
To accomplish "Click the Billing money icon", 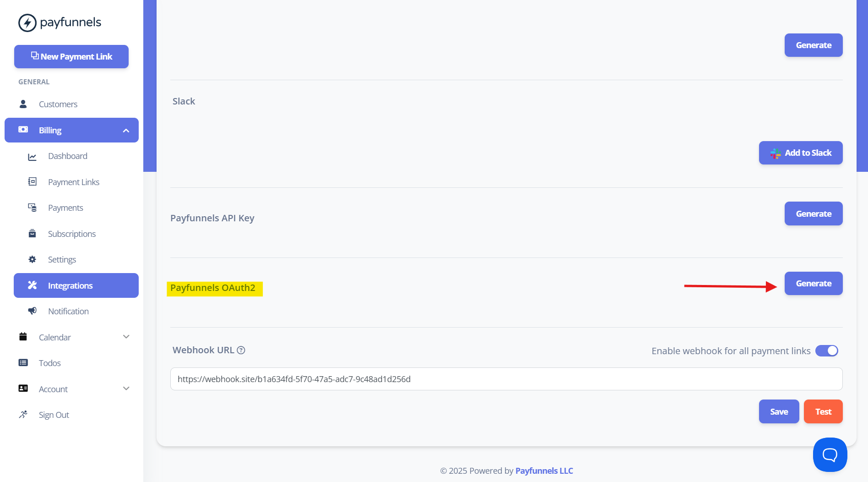I will (x=23, y=130).
